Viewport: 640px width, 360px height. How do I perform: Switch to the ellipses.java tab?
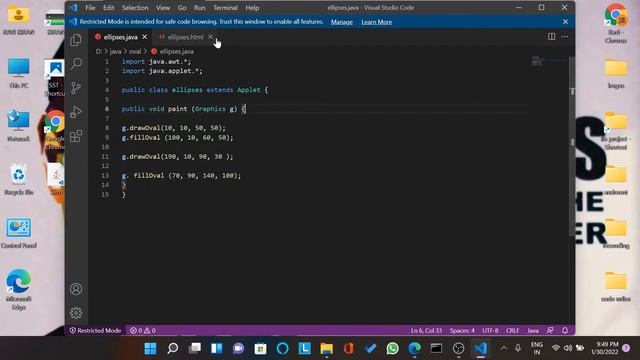pos(120,37)
